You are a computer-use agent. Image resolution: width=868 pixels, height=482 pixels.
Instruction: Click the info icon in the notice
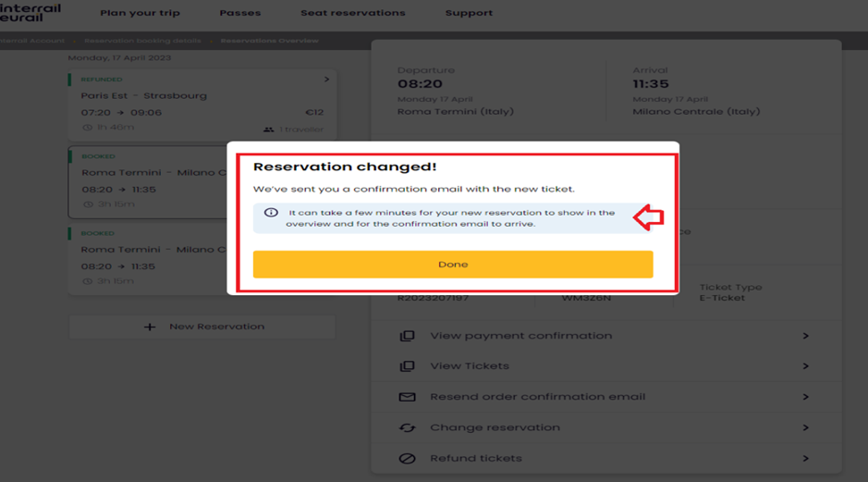click(271, 213)
